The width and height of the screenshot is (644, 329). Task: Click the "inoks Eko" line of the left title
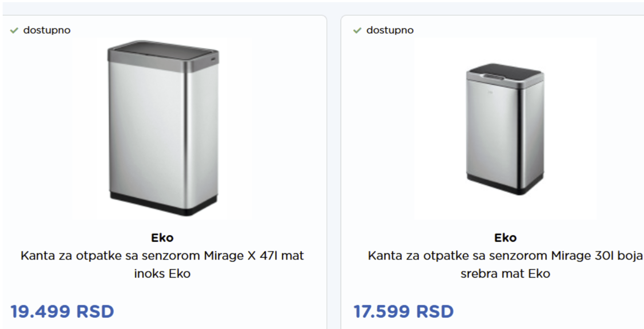[162, 274]
